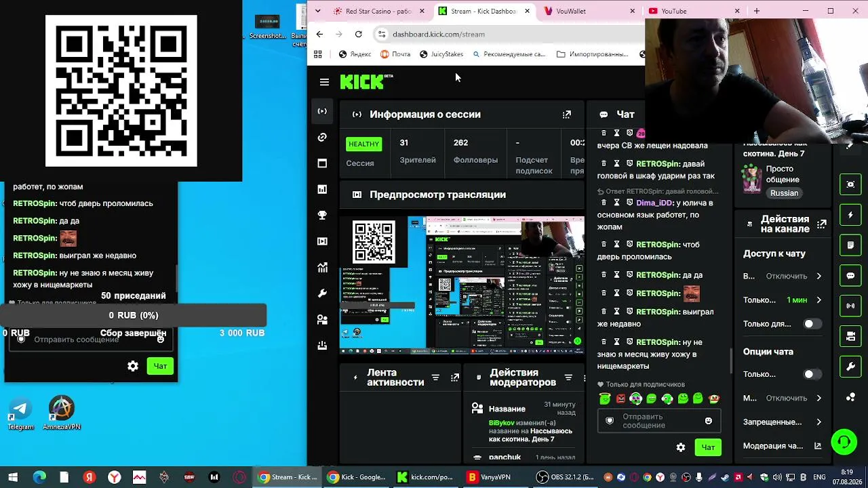Image resolution: width=868 pixels, height=488 pixels.
Task: Open the Stream section in the Kick sidebar
Action: [x=322, y=111]
